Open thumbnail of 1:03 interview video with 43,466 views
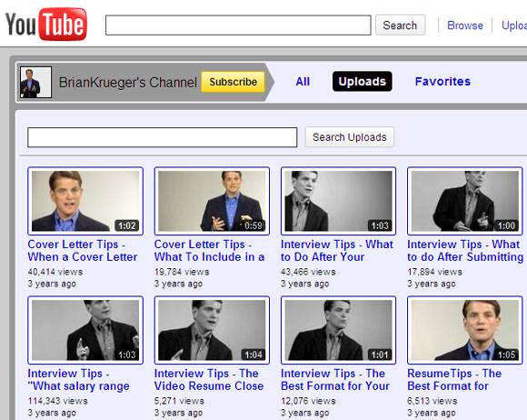Image resolution: width=527 pixels, height=420 pixels. 338,201
